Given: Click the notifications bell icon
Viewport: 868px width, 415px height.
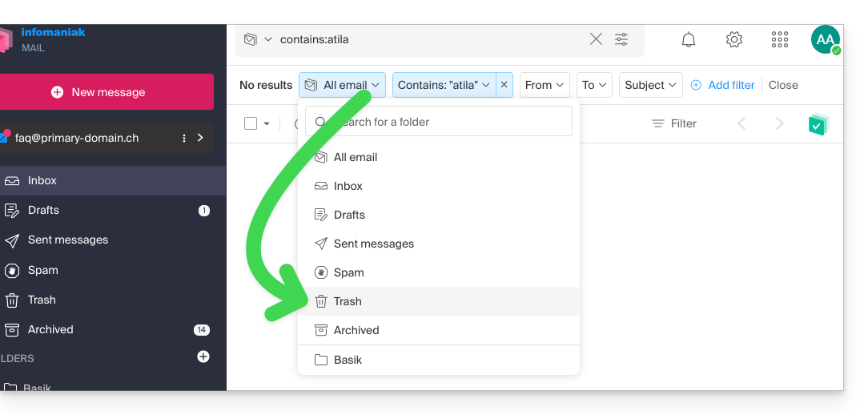Looking at the screenshot, I should [x=689, y=39].
